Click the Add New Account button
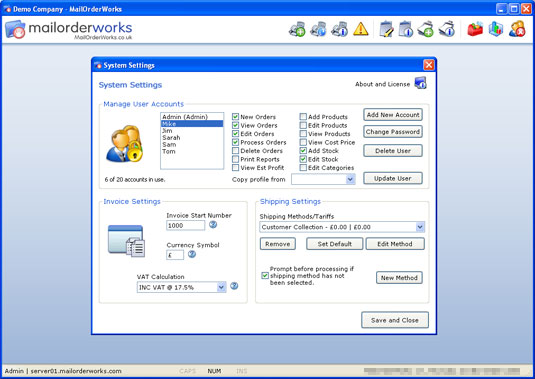 click(393, 115)
